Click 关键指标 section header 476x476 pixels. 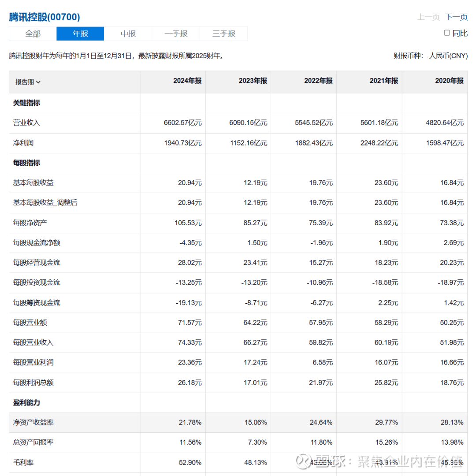coord(26,103)
